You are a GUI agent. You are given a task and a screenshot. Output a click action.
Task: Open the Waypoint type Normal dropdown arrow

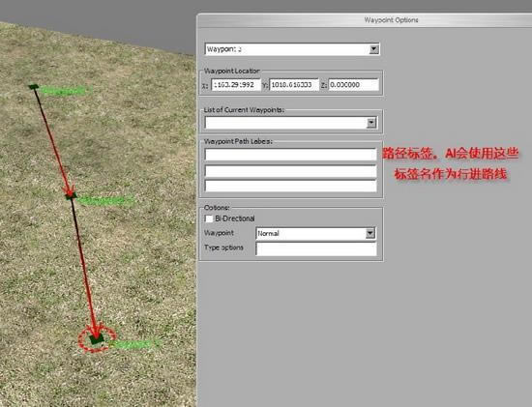coord(370,233)
